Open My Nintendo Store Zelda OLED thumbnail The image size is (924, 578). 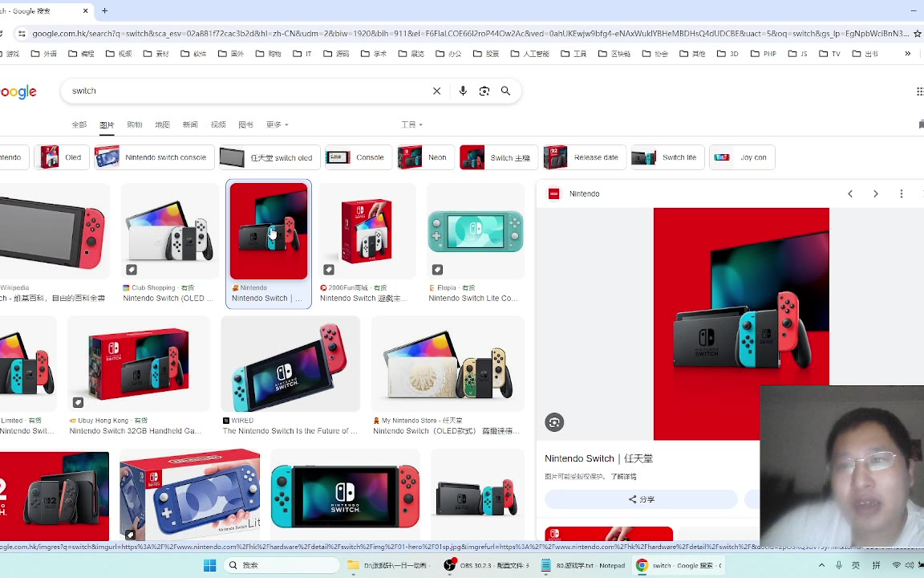point(448,364)
